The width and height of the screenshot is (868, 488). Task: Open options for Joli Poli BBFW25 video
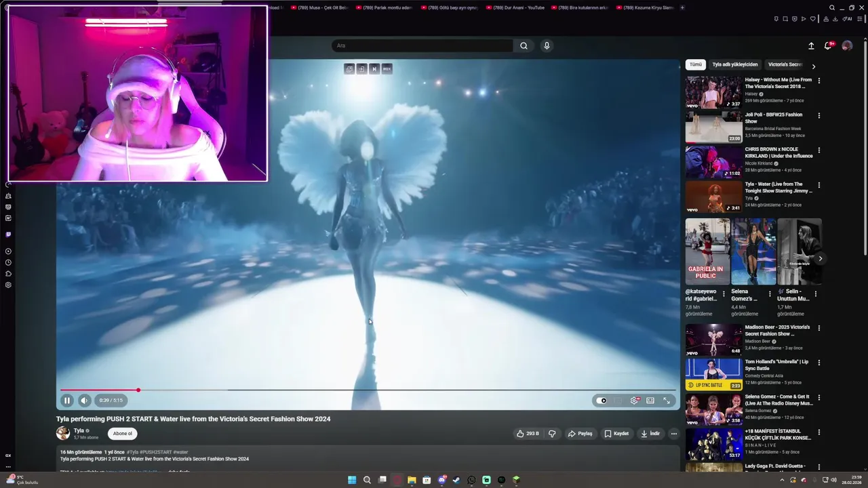[x=819, y=115]
